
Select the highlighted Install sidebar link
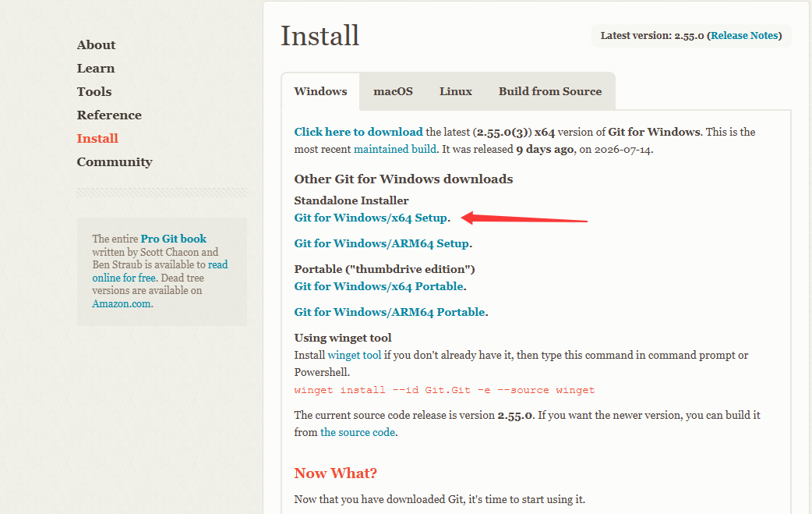coord(97,138)
